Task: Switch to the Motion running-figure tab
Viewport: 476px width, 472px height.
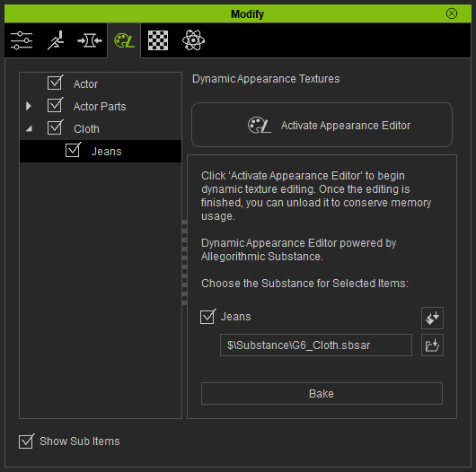Action: (x=56, y=40)
